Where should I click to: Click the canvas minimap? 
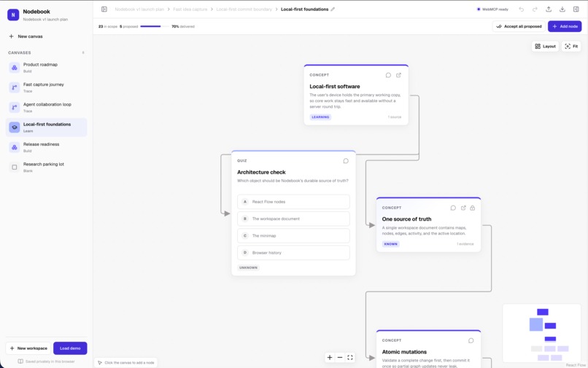click(x=541, y=334)
